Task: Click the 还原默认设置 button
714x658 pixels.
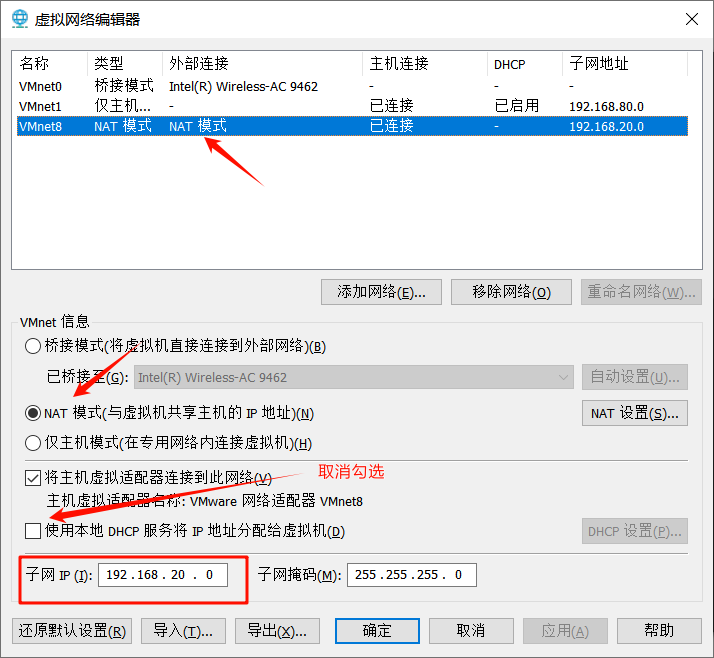Action: click(x=72, y=631)
